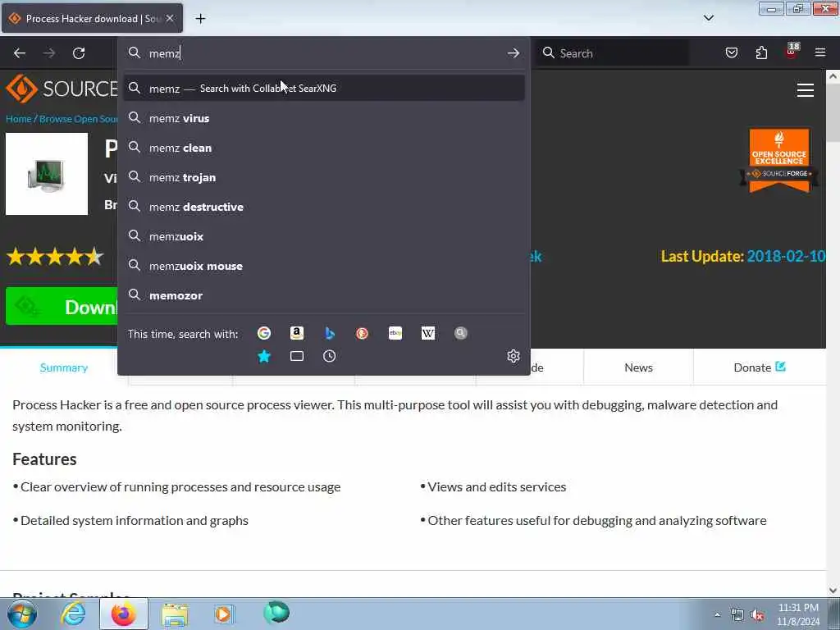840x630 pixels.
Task: Search this time with DuckDuckGo
Action: (x=362, y=333)
